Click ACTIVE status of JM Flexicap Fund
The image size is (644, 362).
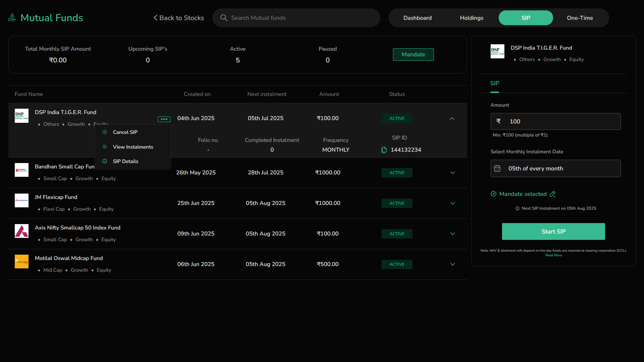(x=397, y=203)
